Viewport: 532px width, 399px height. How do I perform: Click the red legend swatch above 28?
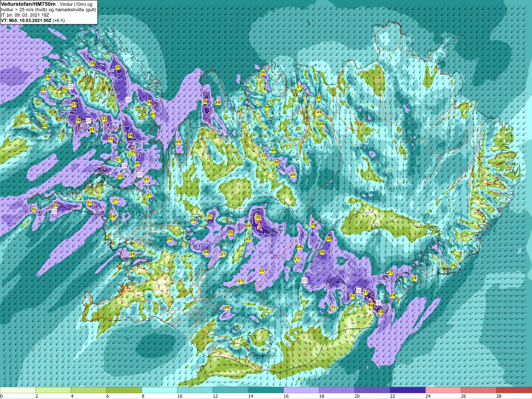point(514,390)
